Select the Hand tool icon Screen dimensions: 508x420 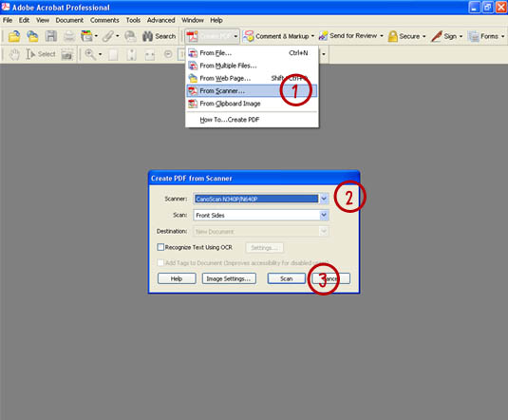(x=14, y=54)
